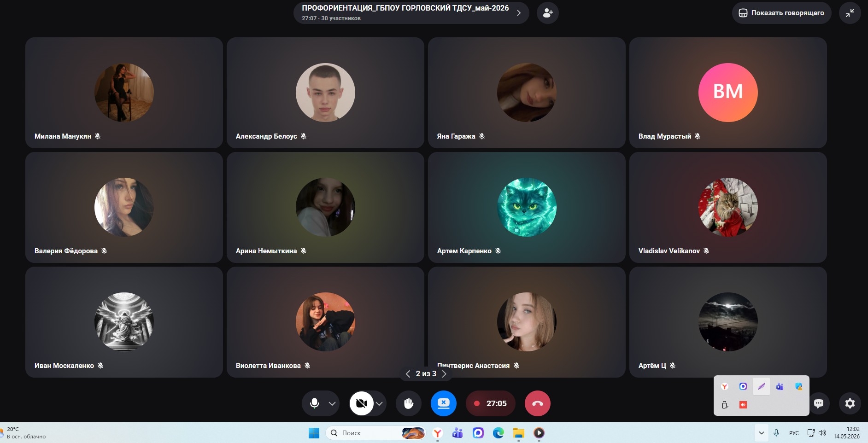Toggle the microphone button in call controls
This screenshot has height=443, width=868.
pos(315,403)
